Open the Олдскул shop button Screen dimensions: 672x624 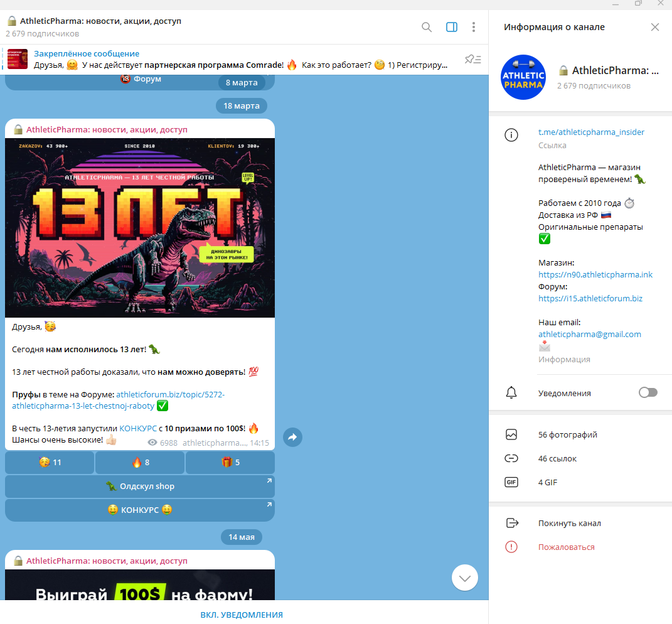coord(140,487)
